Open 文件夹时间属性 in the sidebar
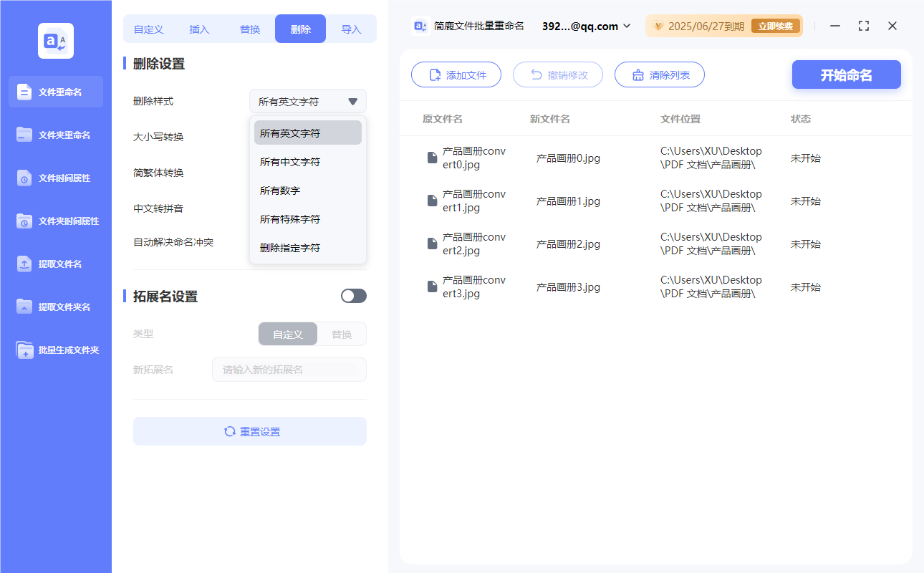Viewport: 924px width, 573px height. (56, 221)
